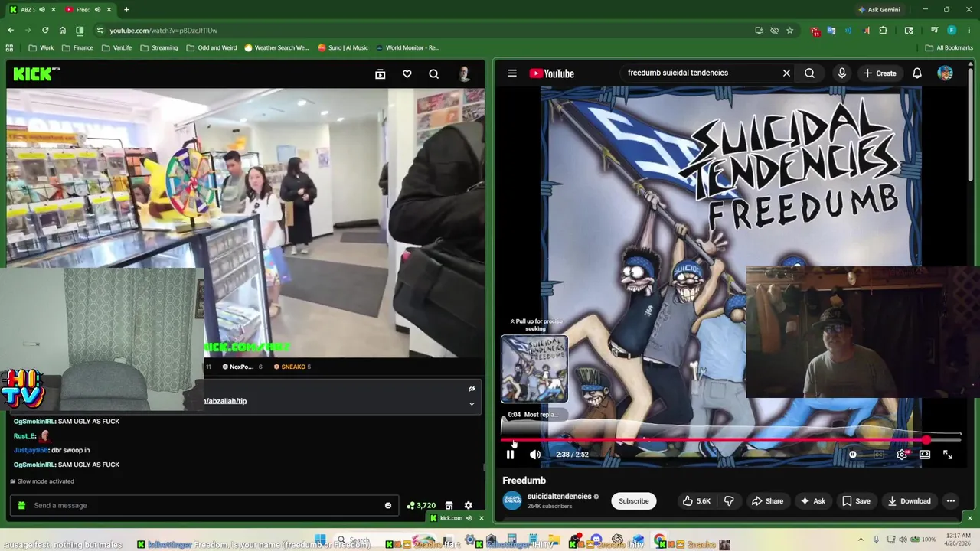Open YouTube account avatar menu
The width and height of the screenshot is (980, 551).
click(946, 73)
